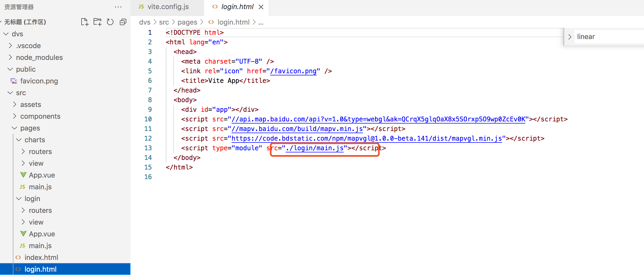Viewport: 644px width, 277px height.
Task: Collapse all folders in explorer
Action: pos(123,22)
